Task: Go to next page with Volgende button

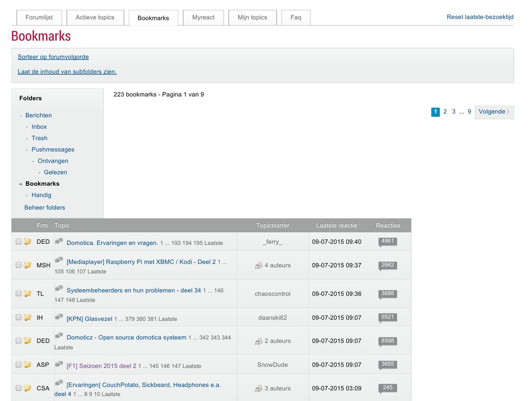Action: coord(494,112)
